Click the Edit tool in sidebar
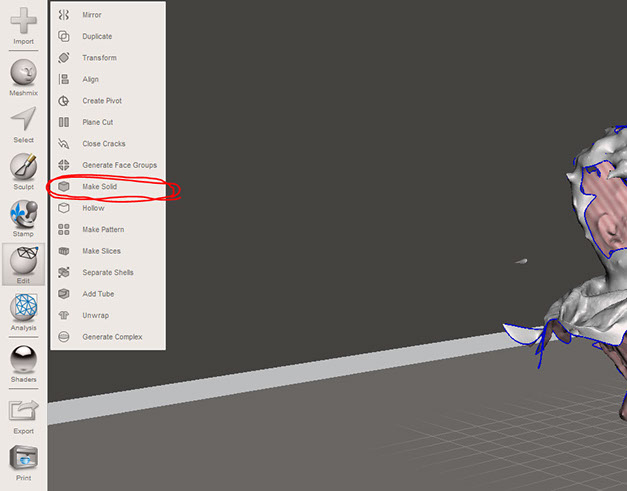Screen dimensions: 627x491 coord(24,264)
